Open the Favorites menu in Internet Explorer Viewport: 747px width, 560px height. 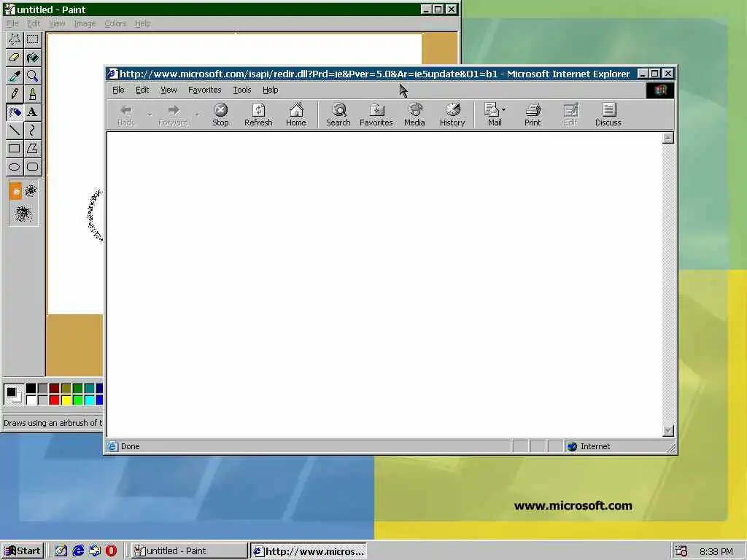click(x=205, y=90)
